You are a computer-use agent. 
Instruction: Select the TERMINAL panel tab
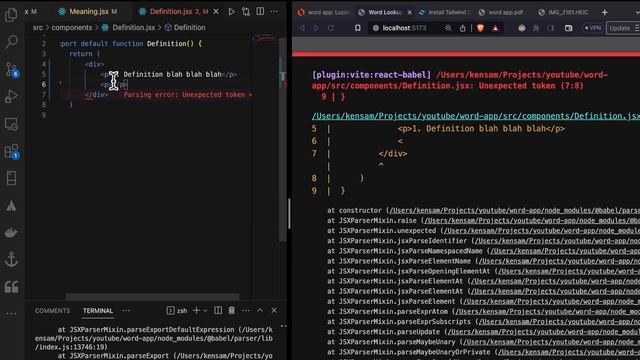(98, 311)
